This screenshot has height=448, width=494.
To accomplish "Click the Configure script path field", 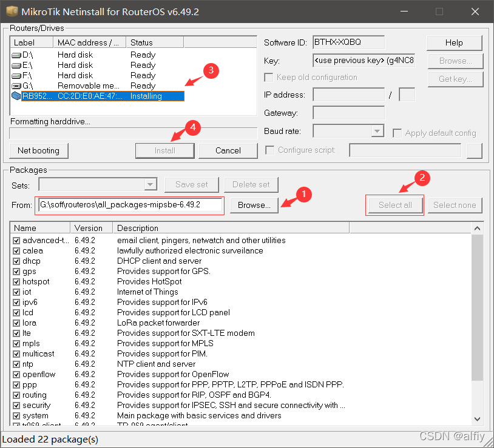I will (x=405, y=150).
